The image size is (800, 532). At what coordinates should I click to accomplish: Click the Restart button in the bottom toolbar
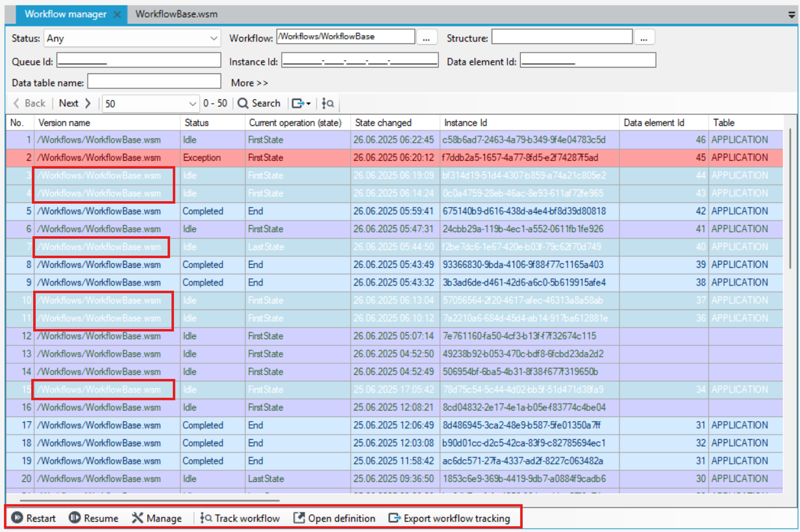tap(34, 518)
